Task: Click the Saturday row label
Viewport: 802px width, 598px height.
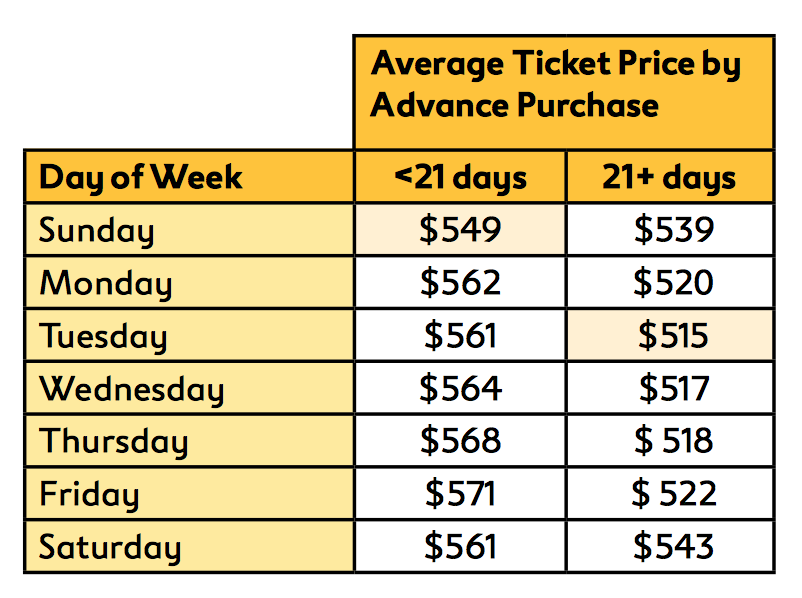Action: [x=110, y=547]
